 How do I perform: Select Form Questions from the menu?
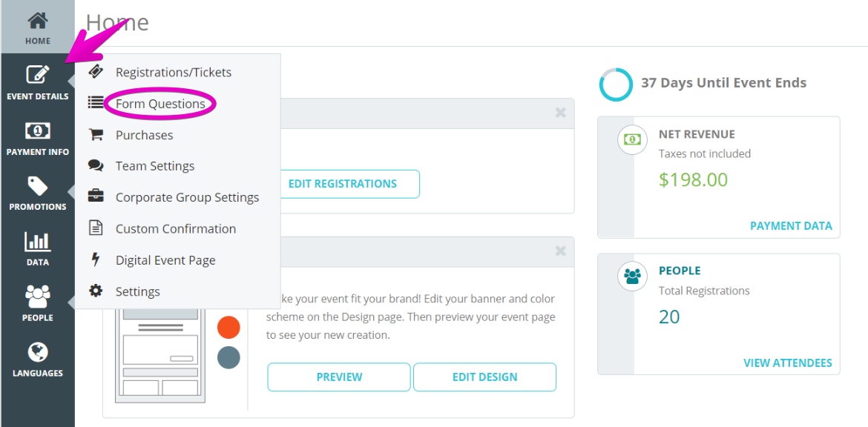(x=160, y=104)
